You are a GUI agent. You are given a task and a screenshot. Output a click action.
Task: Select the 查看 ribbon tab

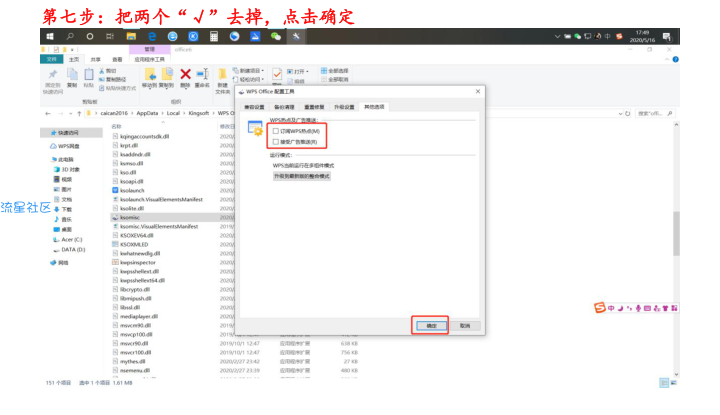pyautogui.click(x=118, y=59)
